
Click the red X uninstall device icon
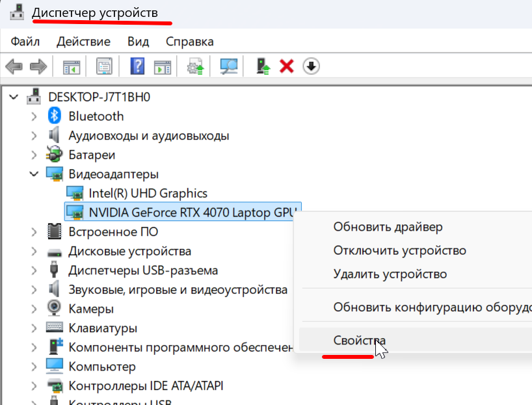[x=287, y=66]
